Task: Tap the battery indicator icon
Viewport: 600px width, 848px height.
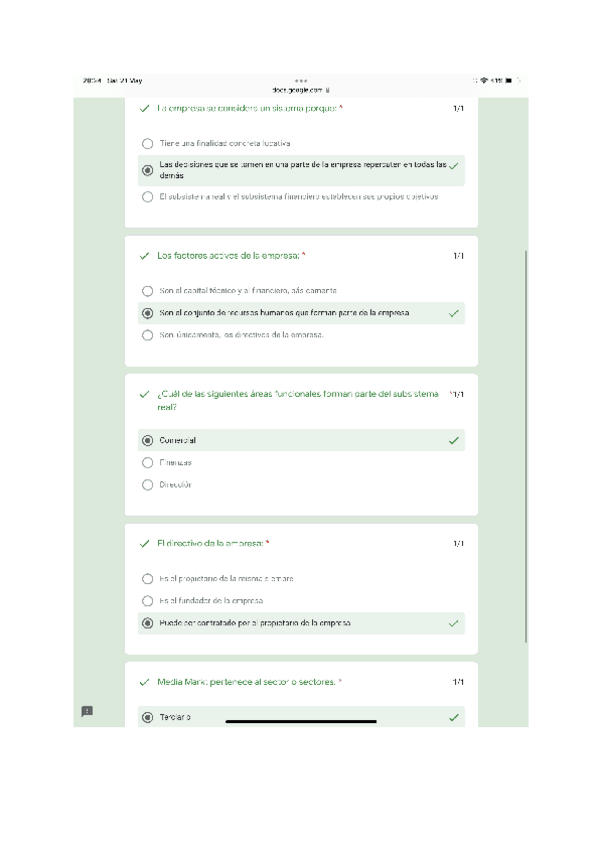Action: coord(509,80)
